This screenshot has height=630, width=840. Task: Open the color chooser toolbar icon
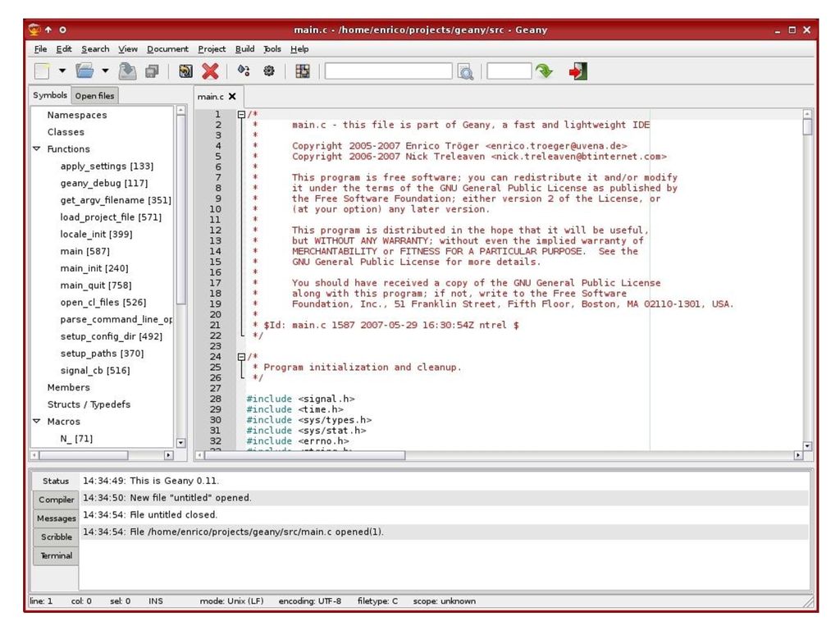303,71
